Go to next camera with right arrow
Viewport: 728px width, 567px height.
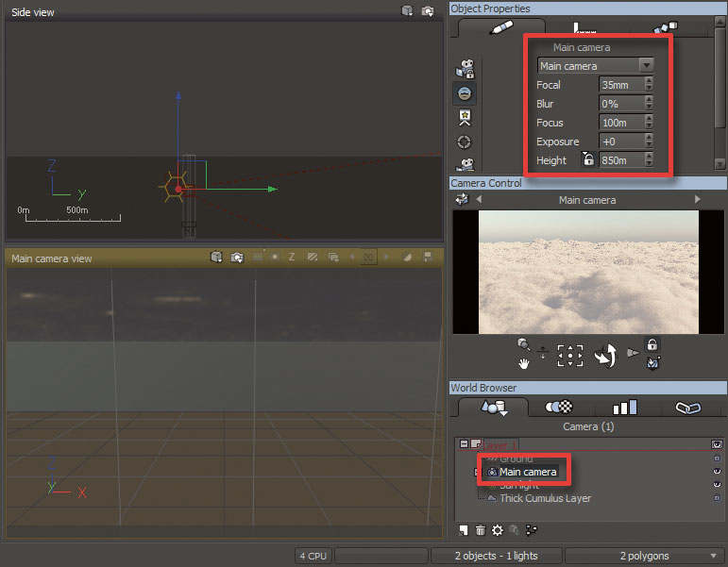(x=698, y=199)
